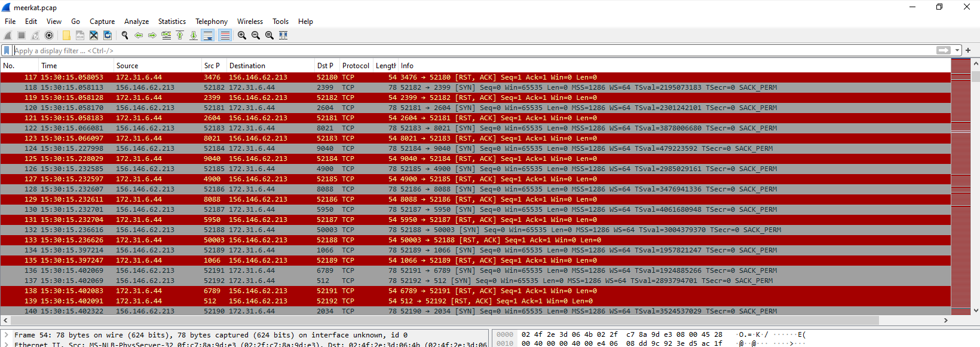The image size is (980, 347).
Task: Click the horizontal scrollbar left arrow
Action: [5, 320]
